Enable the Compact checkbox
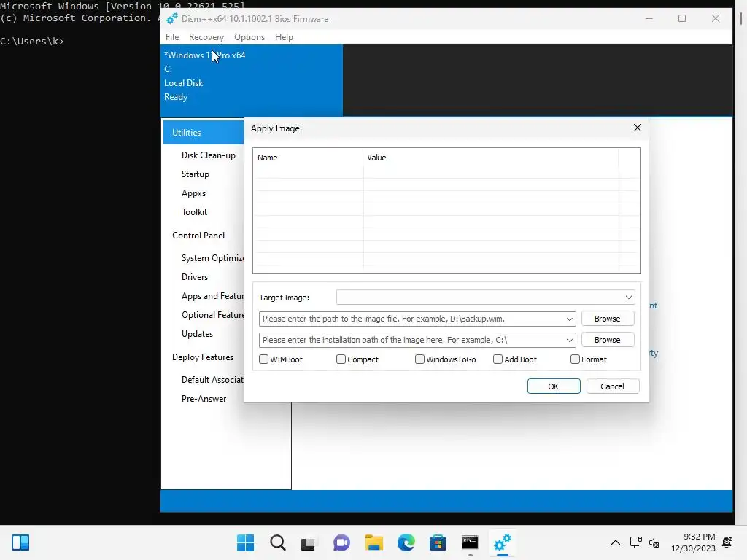Viewport: 747px width, 560px height. [x=341, y=359]
